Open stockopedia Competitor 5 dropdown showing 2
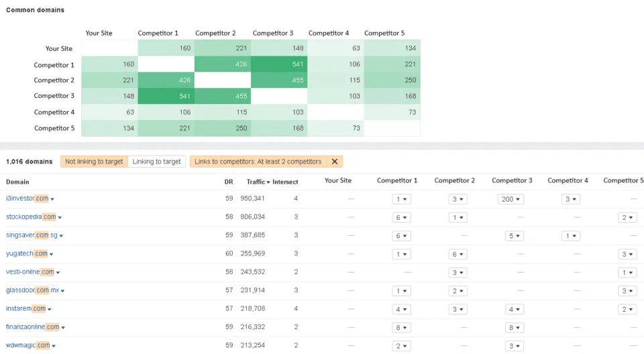 [x=627, y=218]
